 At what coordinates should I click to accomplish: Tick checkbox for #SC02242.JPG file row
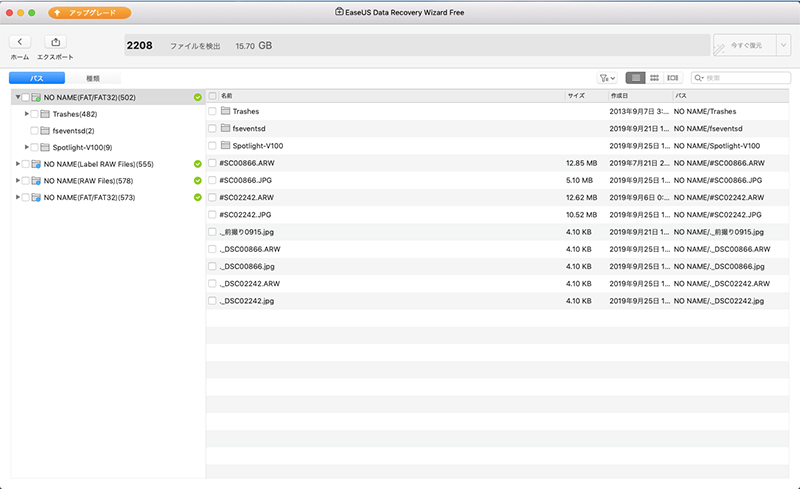212,214
